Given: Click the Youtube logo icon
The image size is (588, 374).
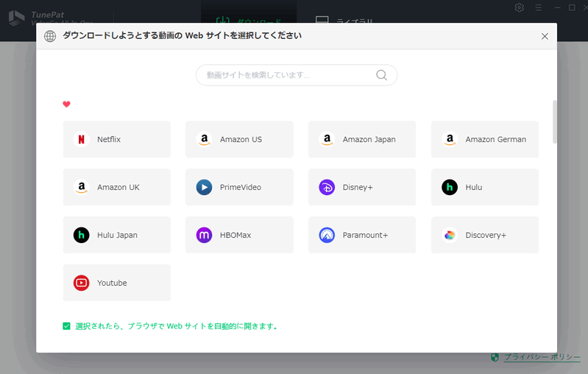Looking at the screenshot, I should point(81,283).
